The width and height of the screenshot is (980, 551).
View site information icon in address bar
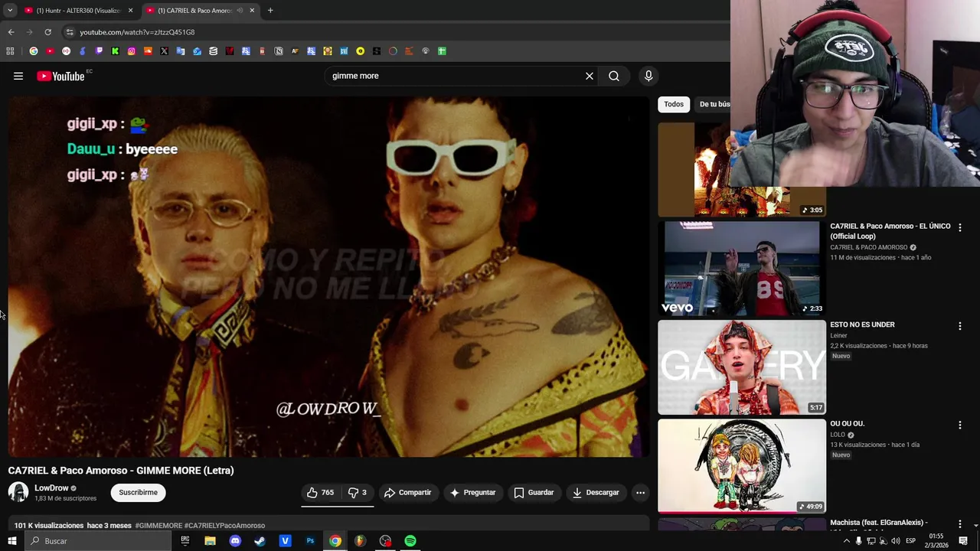pyautogui.click(x=70, y=32)
